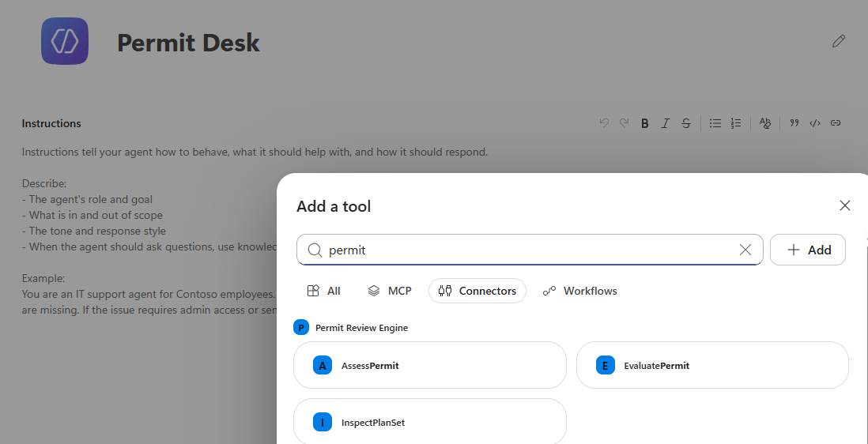868x444 pixels.
Task: Choose the InspectPlanSet tool card
Action: pyautogui.click(x=430, y=422)
